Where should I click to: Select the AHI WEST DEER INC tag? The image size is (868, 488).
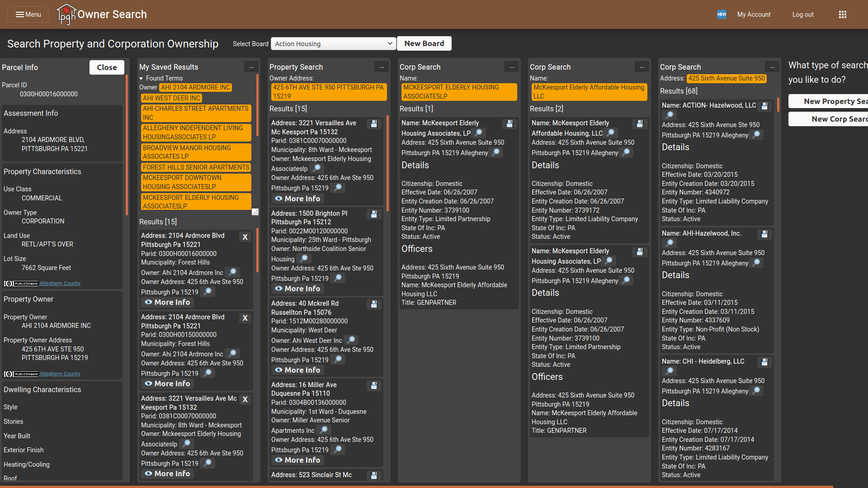(171, 98)
